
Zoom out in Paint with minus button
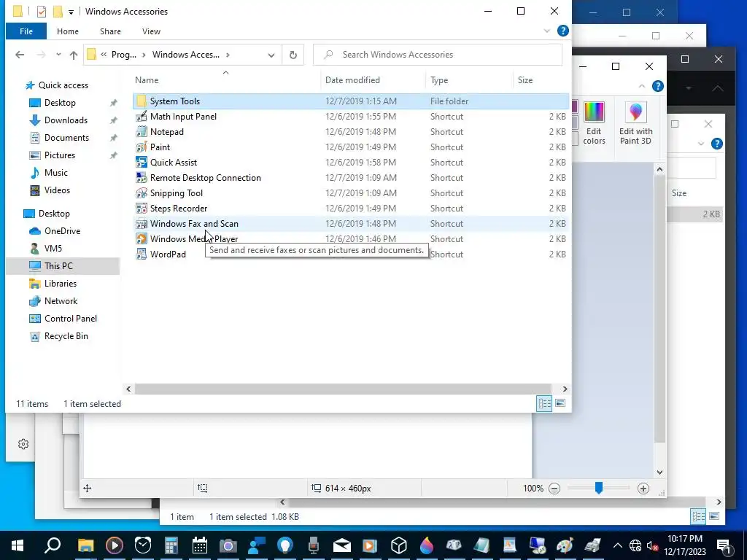coord(554,488)
